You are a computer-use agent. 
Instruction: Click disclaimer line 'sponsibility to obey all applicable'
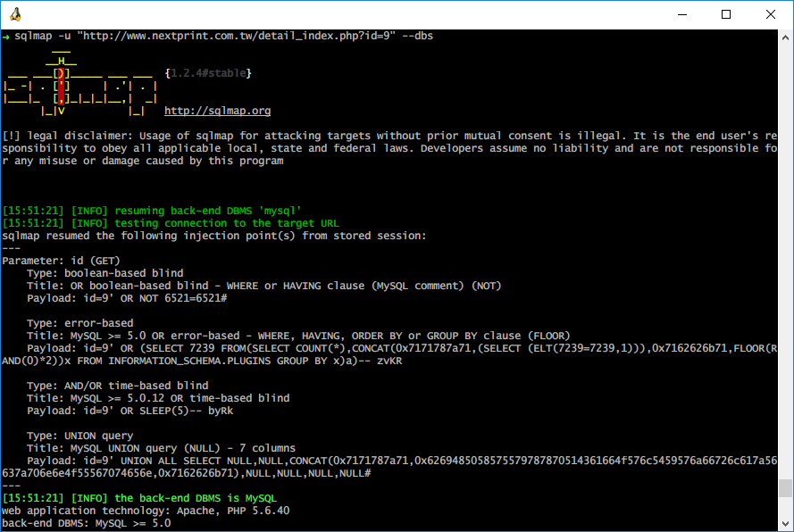(x=389, y=148)
